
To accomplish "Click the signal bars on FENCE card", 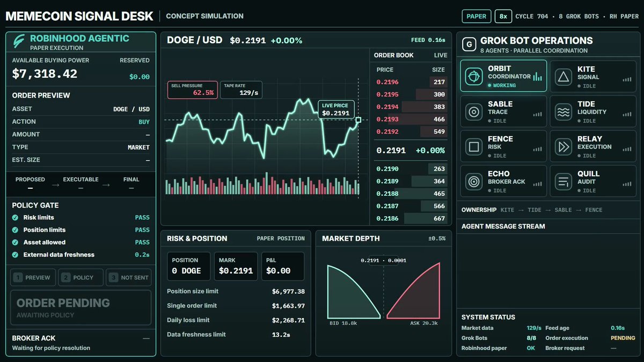I will coord(537,149).
